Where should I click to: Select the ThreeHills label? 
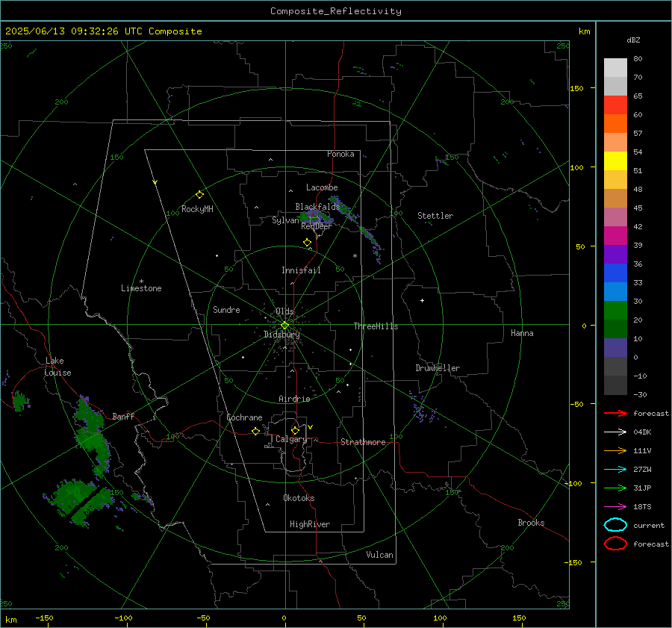(376, 326)
